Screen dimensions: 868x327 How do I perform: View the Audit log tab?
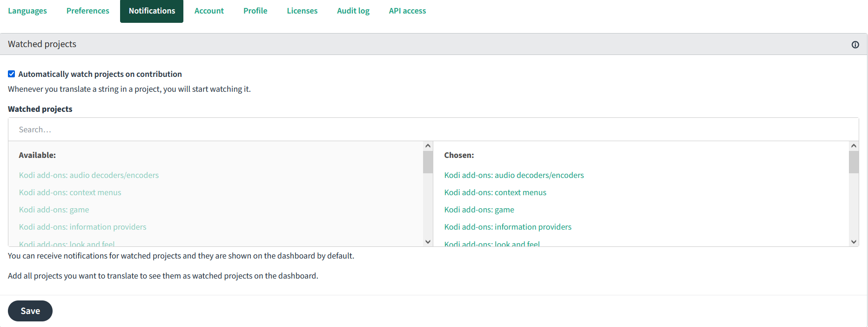[x=353, y=11]
